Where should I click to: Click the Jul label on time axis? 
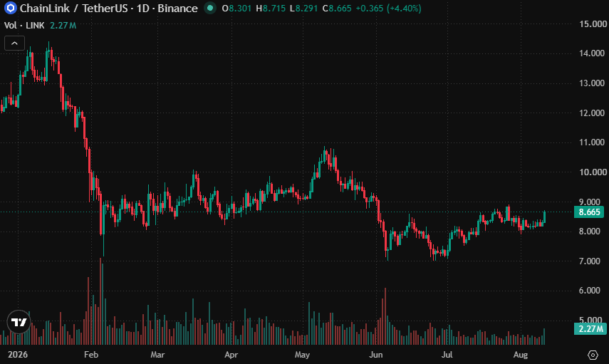click(x=447, y=355)
